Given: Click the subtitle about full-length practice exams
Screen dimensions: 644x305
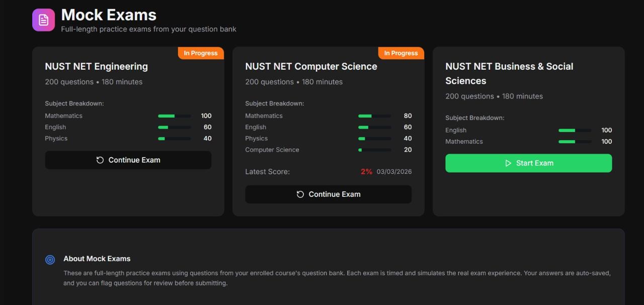Looking at the screenshot, I should tap(148, 29).
